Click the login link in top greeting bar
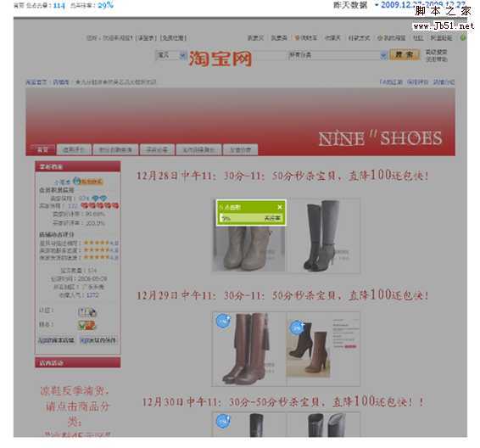 tap(147, 38)
